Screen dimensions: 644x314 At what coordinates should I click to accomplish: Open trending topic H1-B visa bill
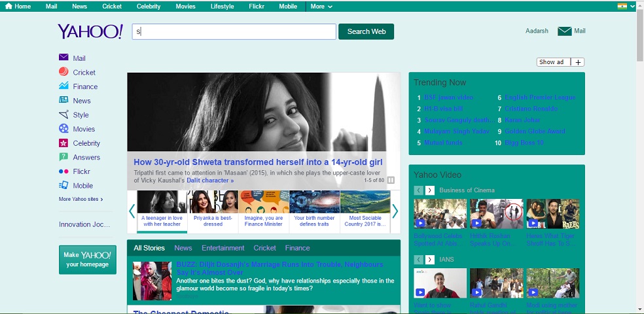443,109
